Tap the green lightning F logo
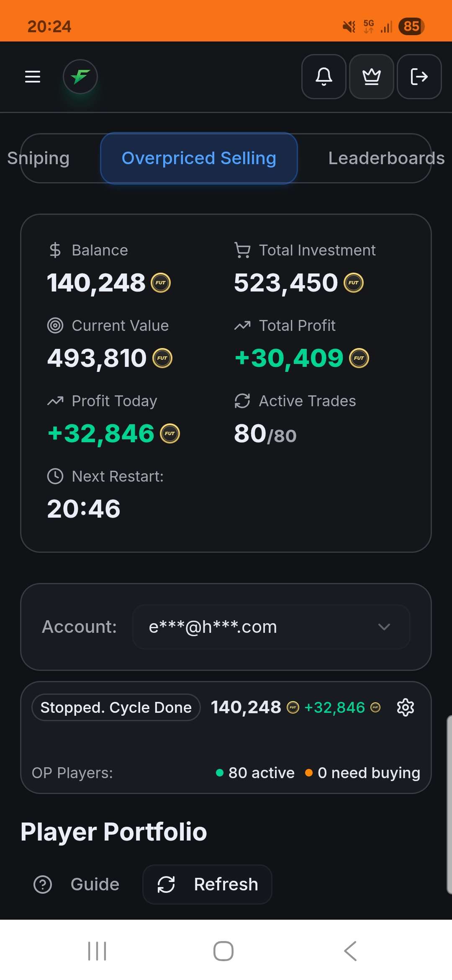Screen dimensions: 452x980 (80, 77)
